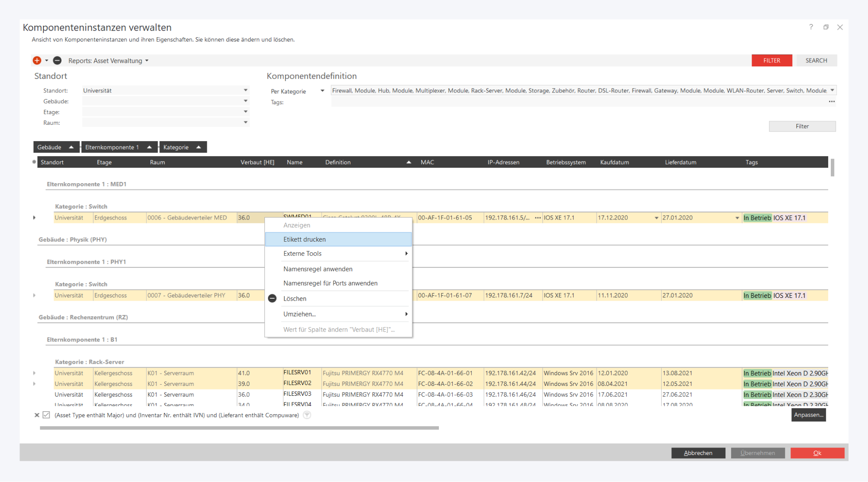The width and height of the screenshot is (868, 482).
Task: Open the Gebäude dropdown
Action: click(x=245, y=101)
